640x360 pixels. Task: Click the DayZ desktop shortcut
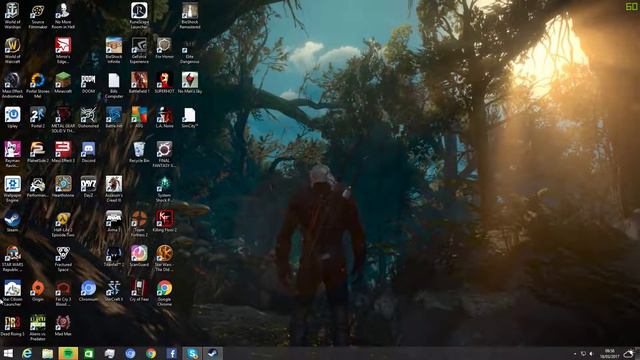[x=88, y=187]
